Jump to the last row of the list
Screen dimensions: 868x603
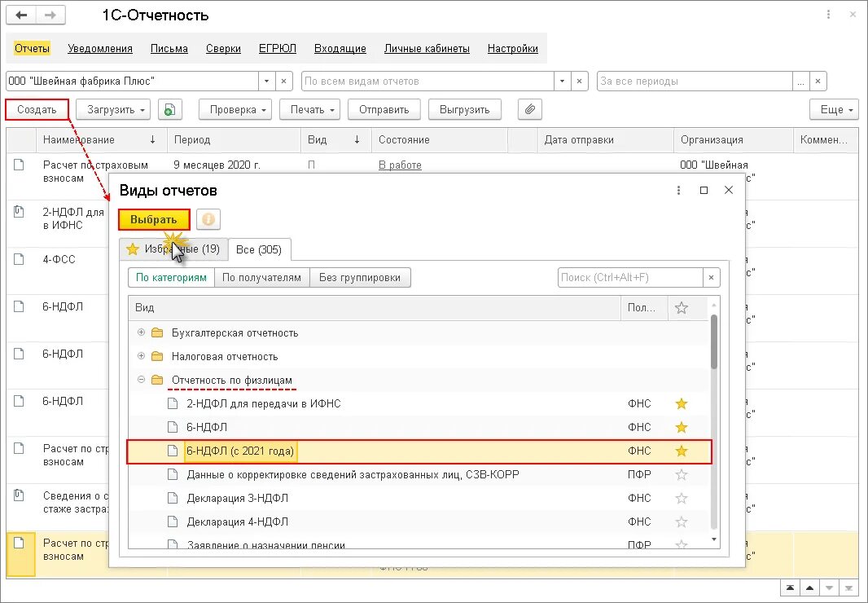pos(848,588)
